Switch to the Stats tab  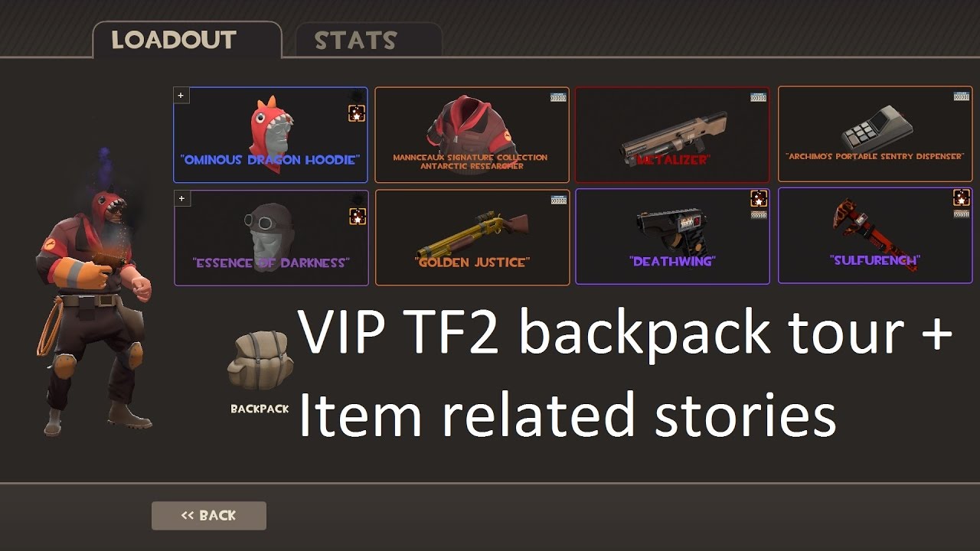click(355, 41)
